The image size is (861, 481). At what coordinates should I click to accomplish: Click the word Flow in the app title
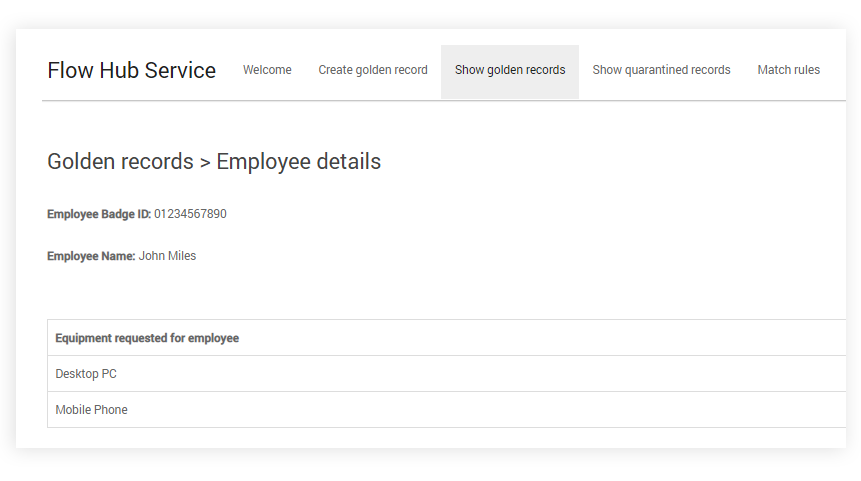(x=70, y=71)
